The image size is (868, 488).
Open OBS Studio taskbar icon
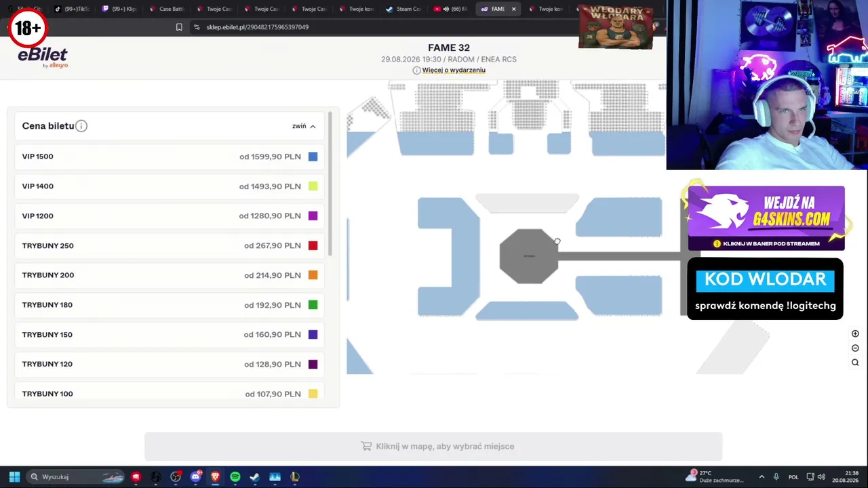(176, 476)
